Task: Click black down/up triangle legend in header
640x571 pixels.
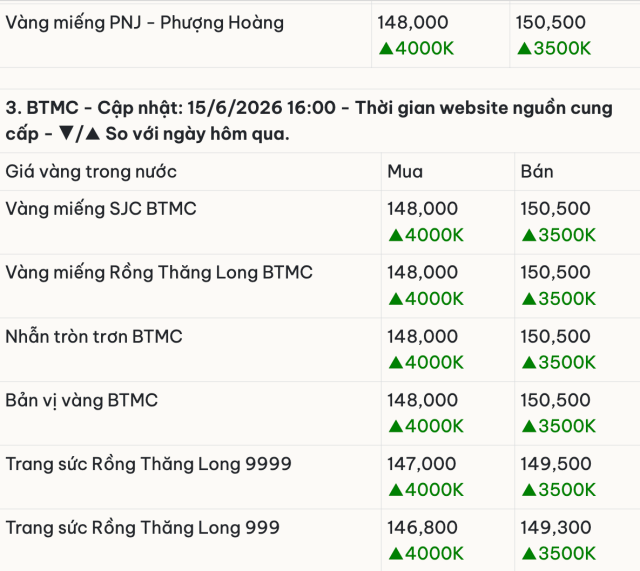Action: tap(80, 133)
